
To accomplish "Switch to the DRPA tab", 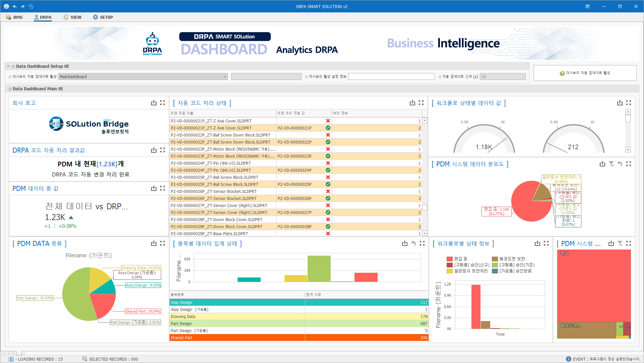I will pyautogui.click(x=43, y=17).
